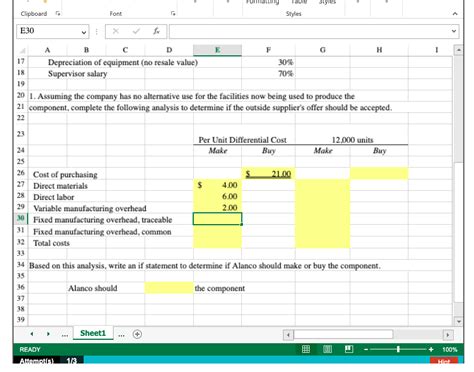474x372 pixels.
Task: Click the horizontal scrollbar thumb
Action: [343, 334]
